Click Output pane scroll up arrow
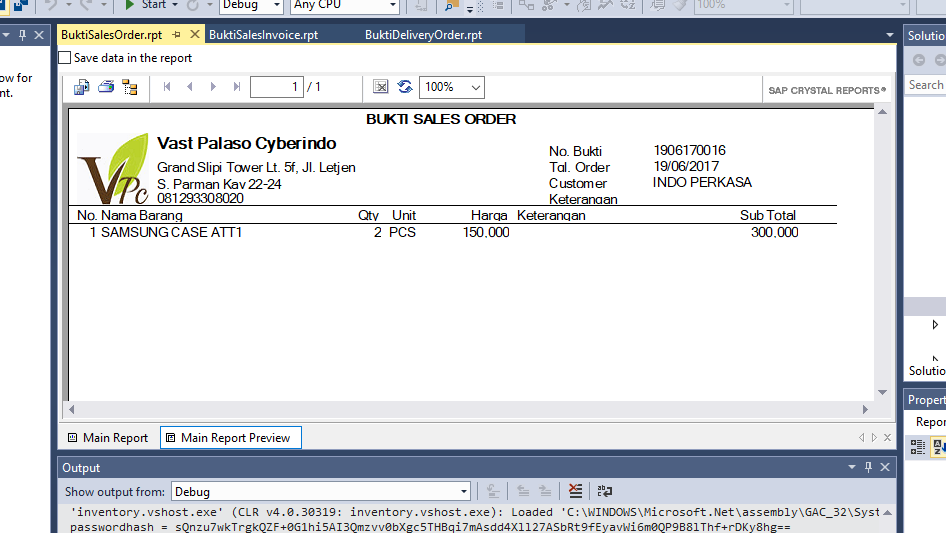946x533 pixels. pos(887,512)
